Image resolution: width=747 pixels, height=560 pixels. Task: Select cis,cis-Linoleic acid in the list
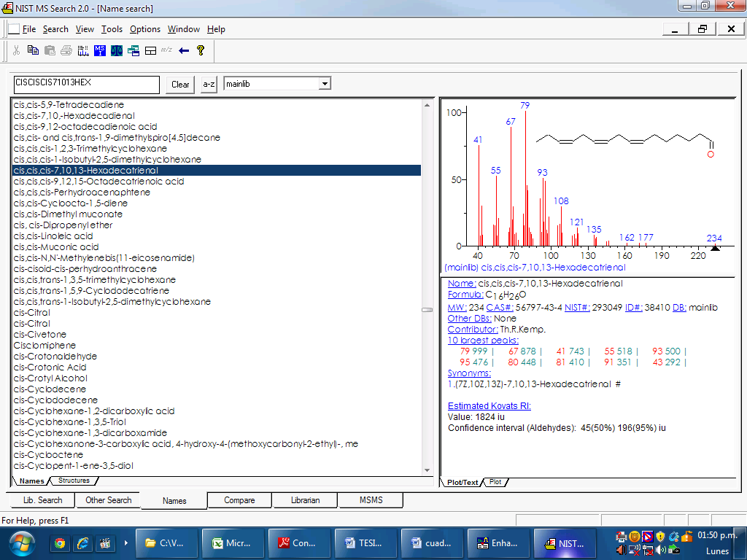pos(217,236)
